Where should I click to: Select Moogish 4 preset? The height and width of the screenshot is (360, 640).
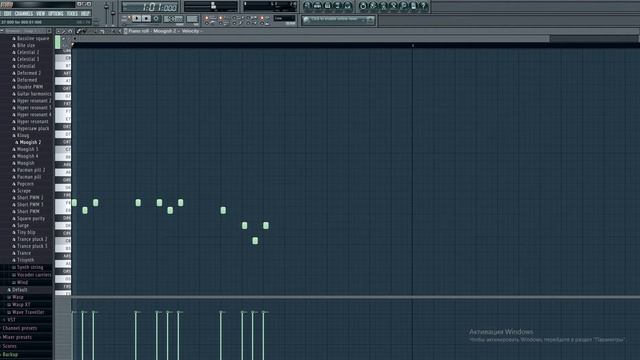coord(27,156)
